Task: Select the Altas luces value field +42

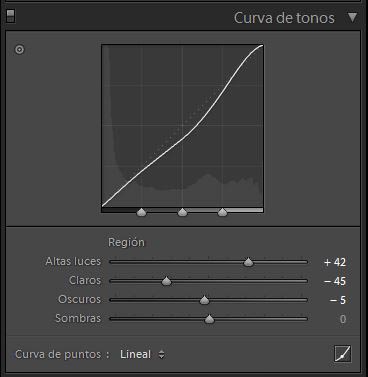Action: click(x=335, y=262)
